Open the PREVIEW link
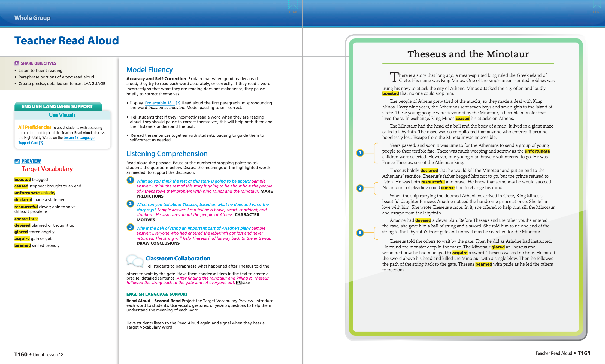The image size is (605, 364). (31, 161)
